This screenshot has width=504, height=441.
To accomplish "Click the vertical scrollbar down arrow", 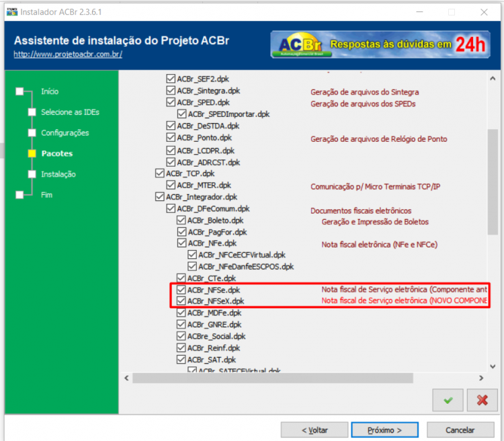I will 493,366.
